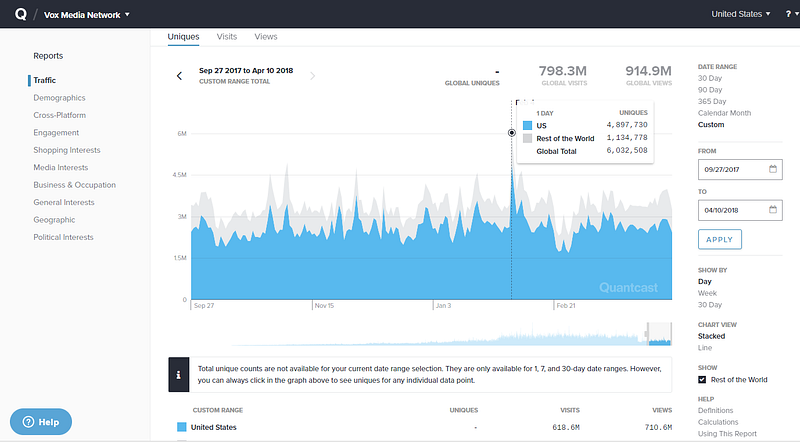Click the selected data point marker on chart
800x442 pixels.
point(512,133)
